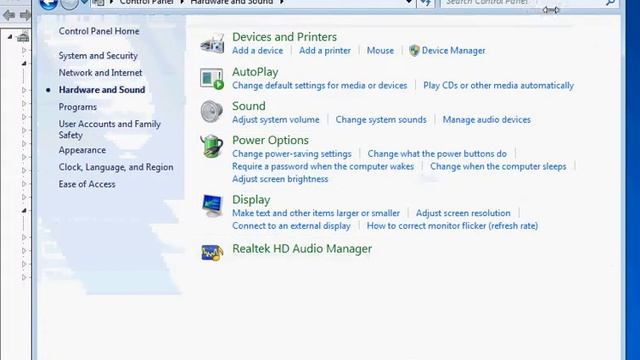Open Programs category in sidebar
The image size is (640, 360).
point(78,107)
